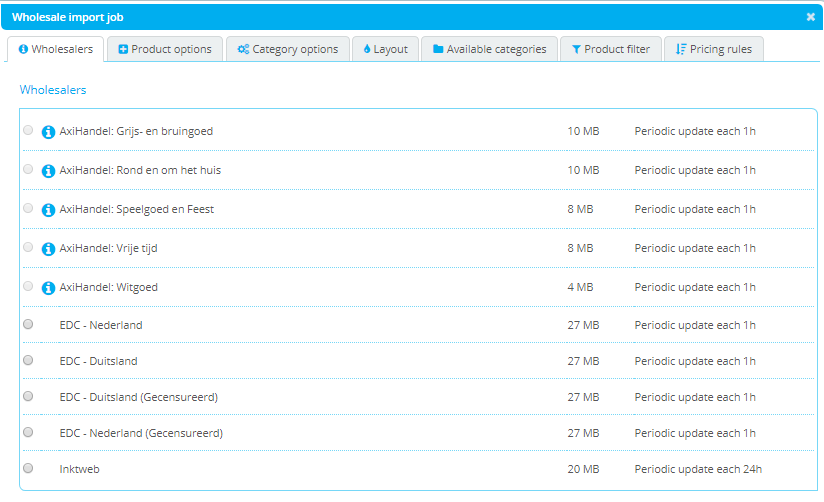Select the EDC - Nederland radio button
The width and height of the screenshot is (824, 502).
[x=28, y=324]
